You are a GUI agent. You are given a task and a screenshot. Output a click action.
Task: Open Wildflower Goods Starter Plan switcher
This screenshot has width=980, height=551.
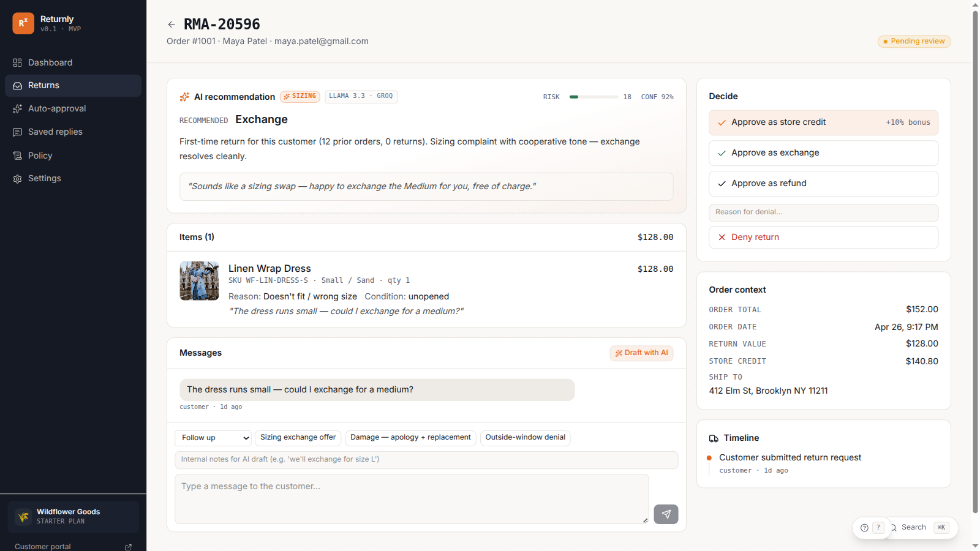click(73, 517)
